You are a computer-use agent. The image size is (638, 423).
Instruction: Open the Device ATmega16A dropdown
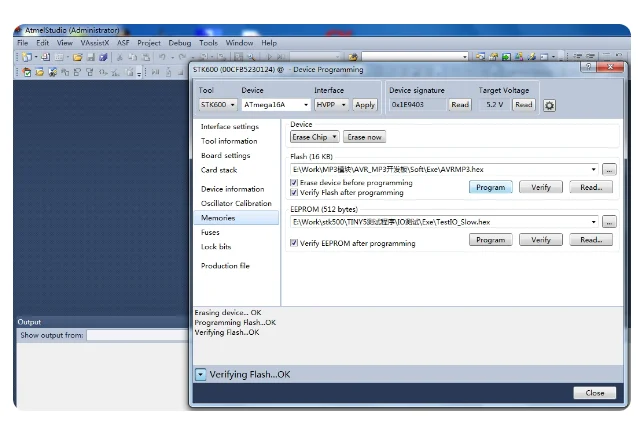coord(276,105)
